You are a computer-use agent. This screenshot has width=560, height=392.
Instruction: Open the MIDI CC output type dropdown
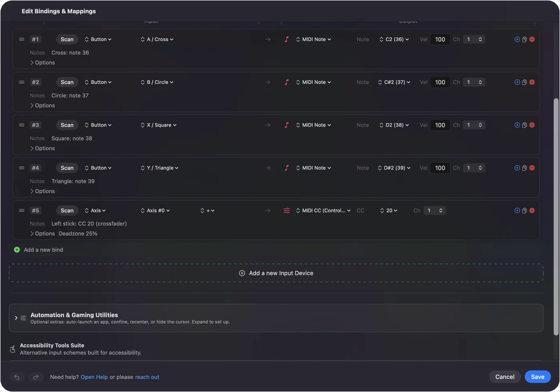(x=323, y=211)
